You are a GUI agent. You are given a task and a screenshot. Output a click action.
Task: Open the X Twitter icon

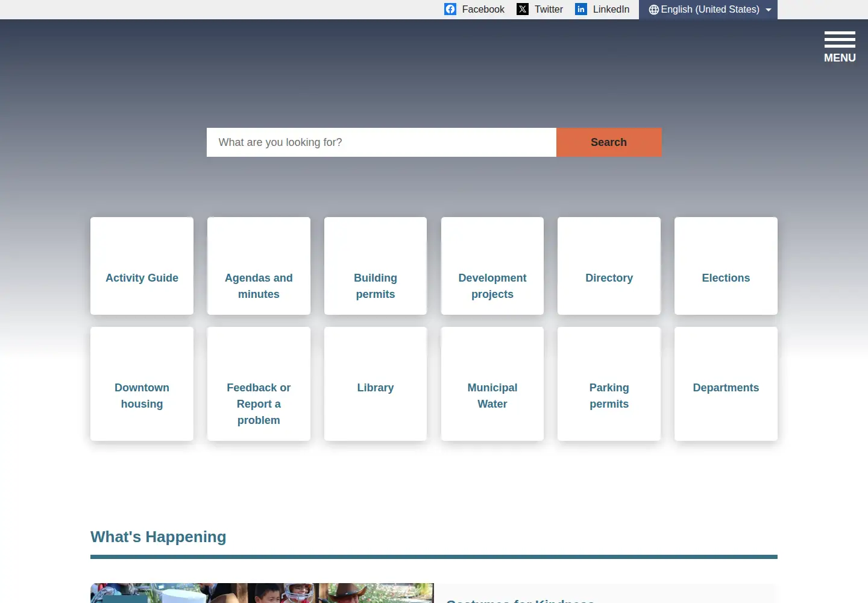pyautogui.click(x=523, y=9)
